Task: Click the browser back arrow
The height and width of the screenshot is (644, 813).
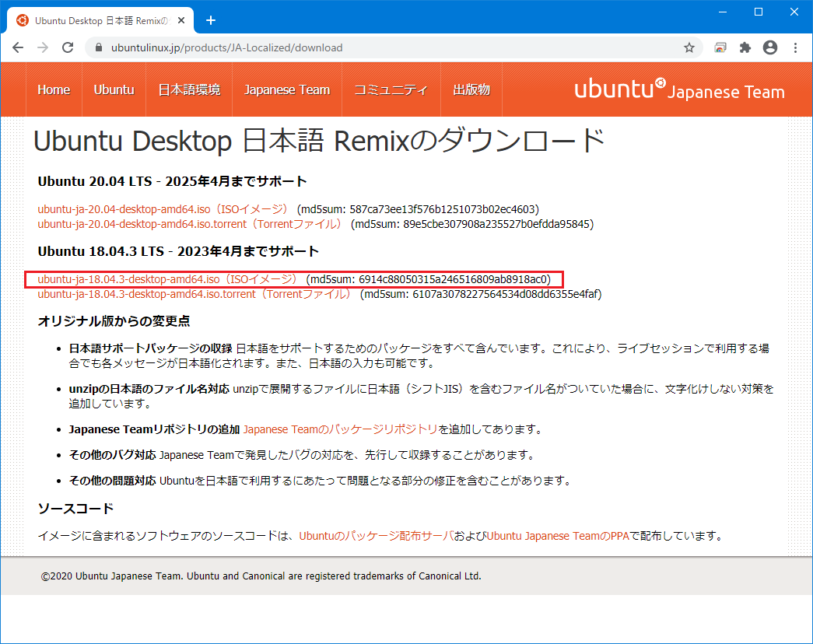Action: pyautogui.click(x=18, y=47)
